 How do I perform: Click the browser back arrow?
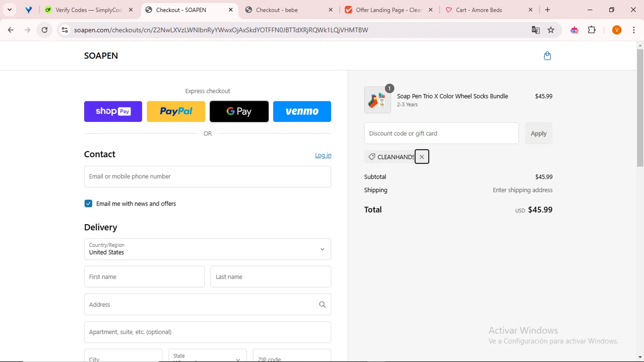click(x=11, y=30)
